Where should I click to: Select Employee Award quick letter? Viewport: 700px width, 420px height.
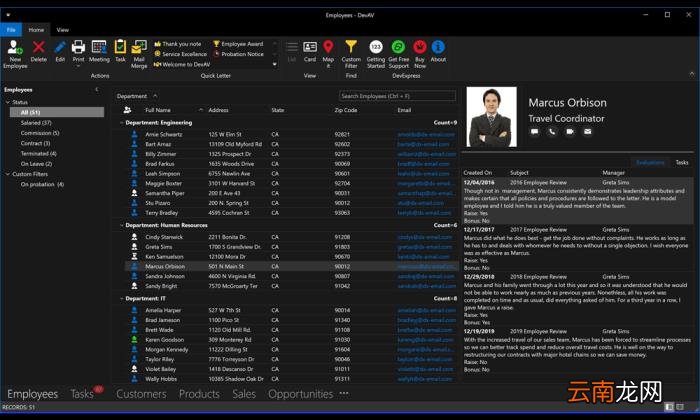[238, 44]
